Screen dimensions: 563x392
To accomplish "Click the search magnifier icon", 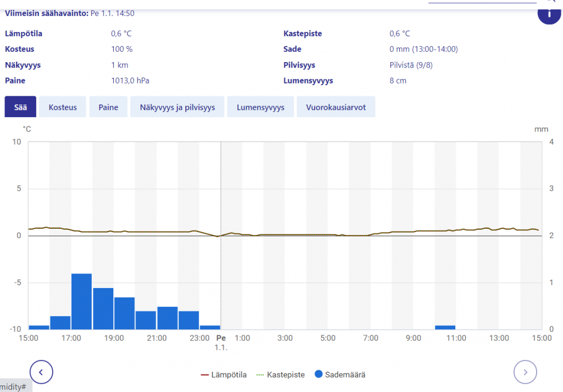I will point(551,2).
